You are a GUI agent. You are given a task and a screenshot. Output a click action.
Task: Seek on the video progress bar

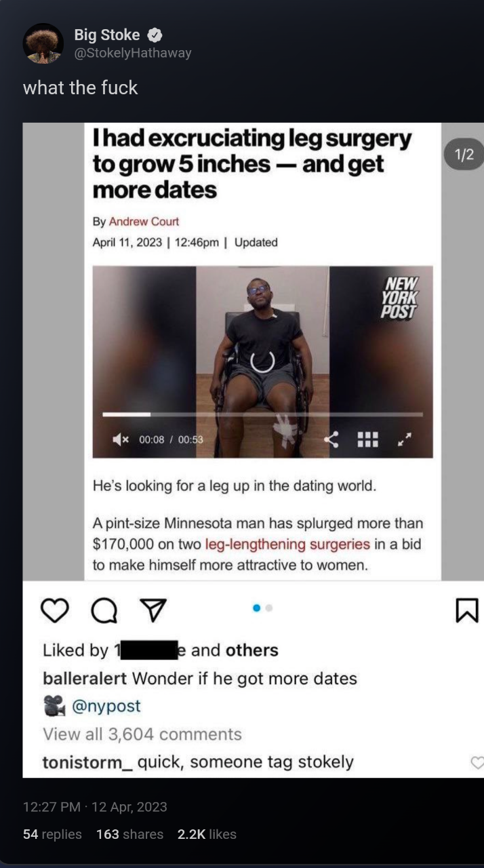pos(262,414)
